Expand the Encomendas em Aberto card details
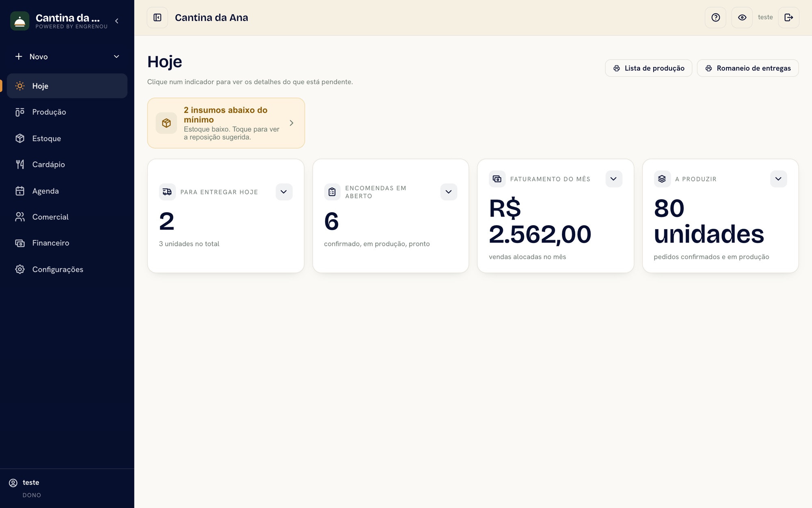Viewport: 812px width, 508px height. [449, 192]
